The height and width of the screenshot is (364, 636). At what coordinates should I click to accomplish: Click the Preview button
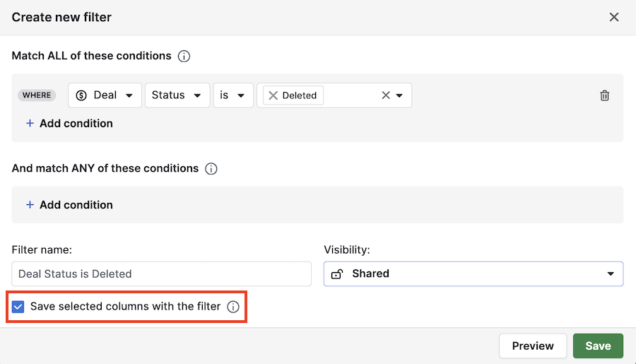tap(533, 346)
